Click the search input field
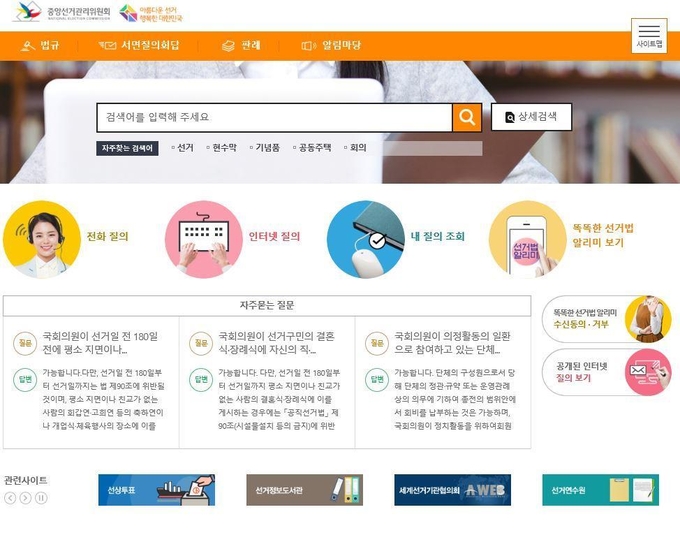 (x=273, y=117)
